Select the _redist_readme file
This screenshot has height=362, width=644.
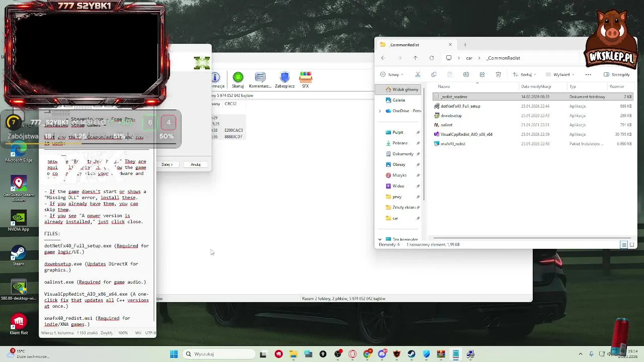(532, 97)
